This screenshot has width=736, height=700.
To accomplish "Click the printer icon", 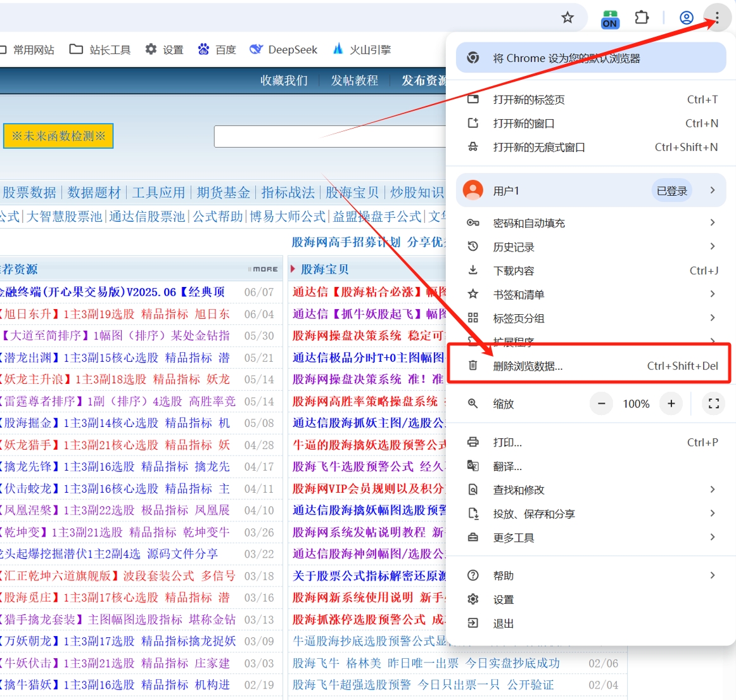I will (473, 442).
